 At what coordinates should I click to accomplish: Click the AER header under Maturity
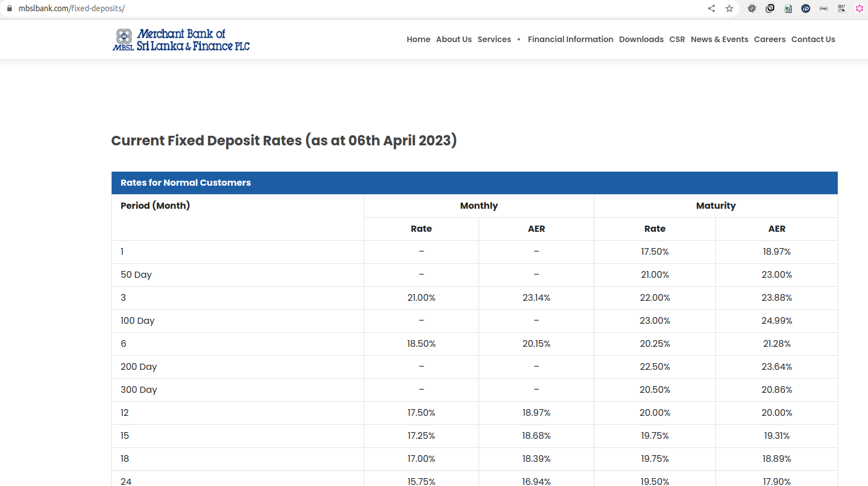pyautogui.click(x=777, y=229)
